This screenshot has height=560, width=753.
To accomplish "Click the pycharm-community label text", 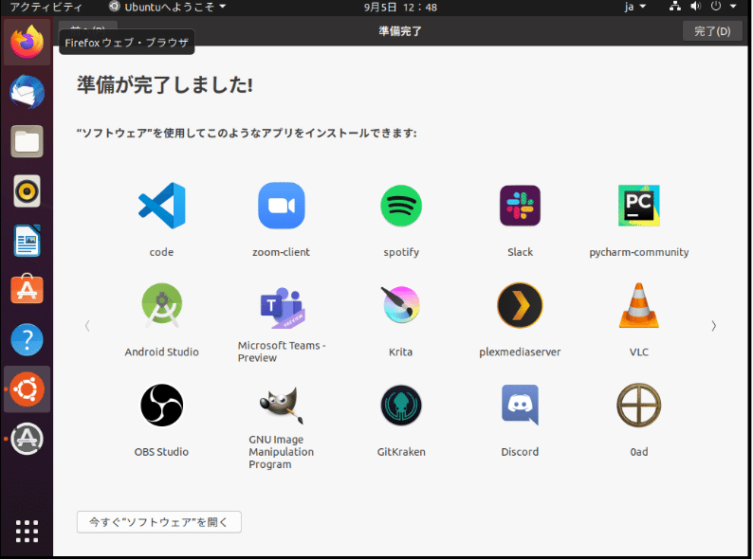I will [638, 252].
